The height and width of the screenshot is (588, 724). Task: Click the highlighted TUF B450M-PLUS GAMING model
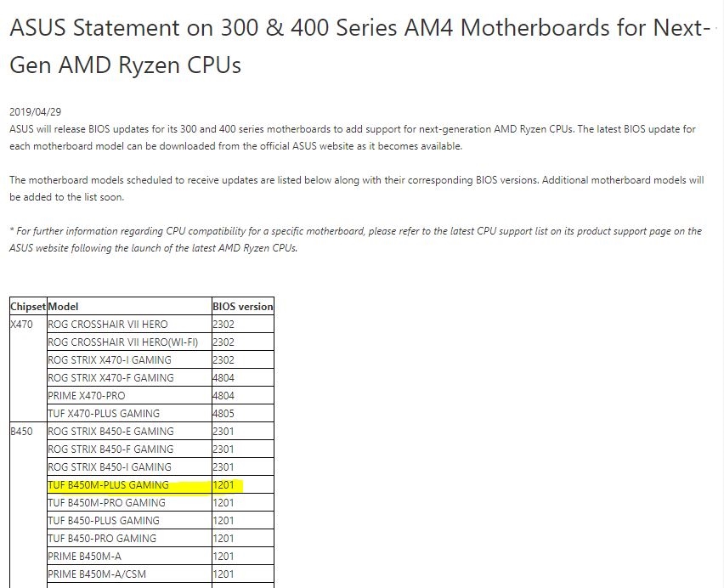coord(109,484)
